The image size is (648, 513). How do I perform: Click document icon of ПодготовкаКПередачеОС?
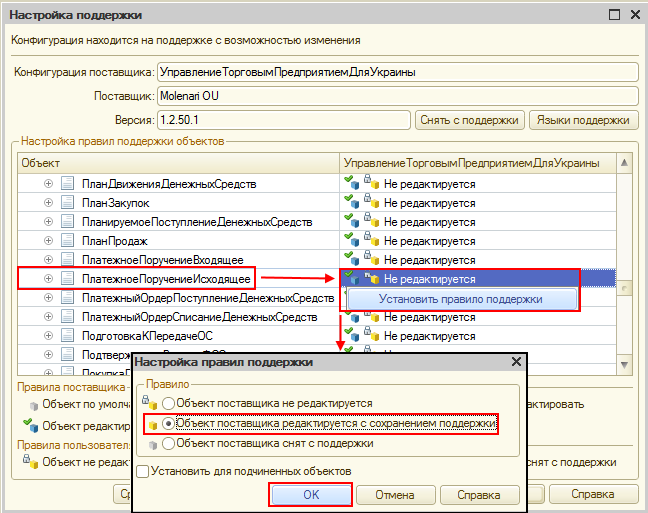(67, 335)
